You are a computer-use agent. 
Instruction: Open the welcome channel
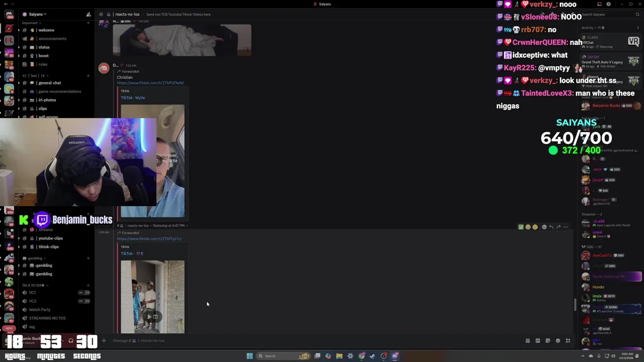54,30
